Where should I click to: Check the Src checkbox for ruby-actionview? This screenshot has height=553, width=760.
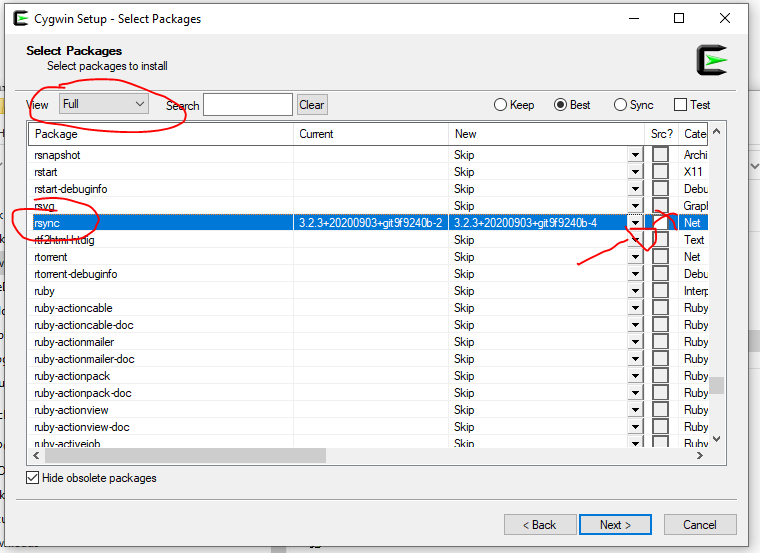coord(660,410)
